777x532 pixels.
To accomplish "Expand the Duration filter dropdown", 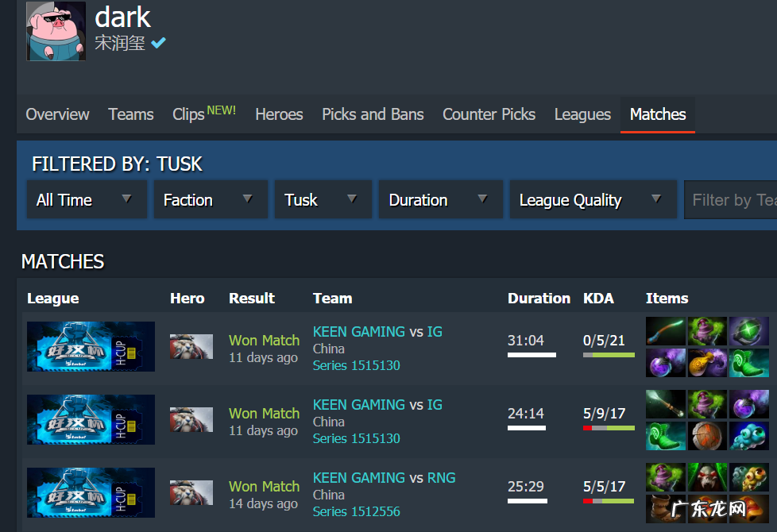I will pyautogui.click(x=440, y=199).
